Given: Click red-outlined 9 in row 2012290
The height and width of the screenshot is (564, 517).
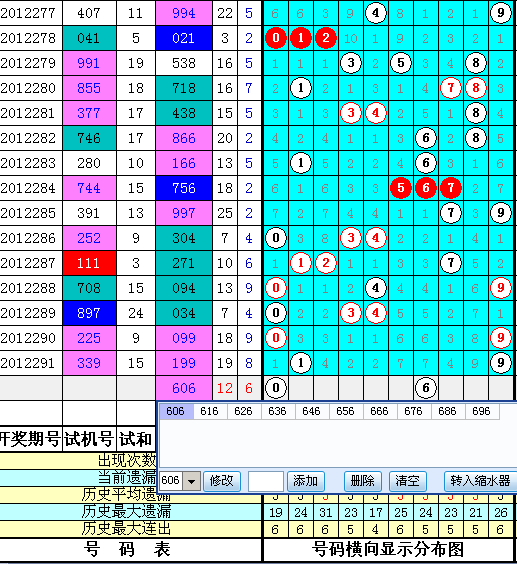Looking at the screenshot, I should (500, 338).
